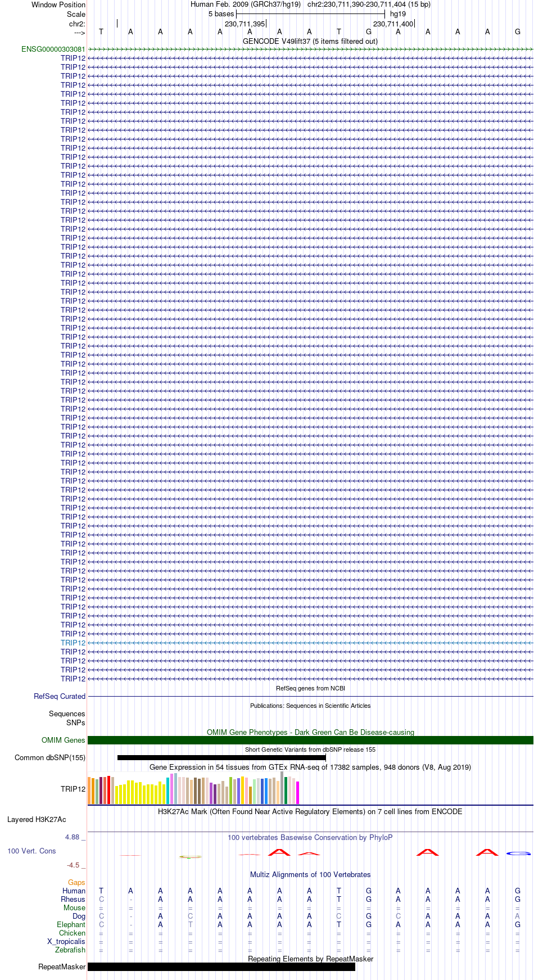534x980 pixels.
Task: Select the X_tropicalis species label
Action: [66, 941]
